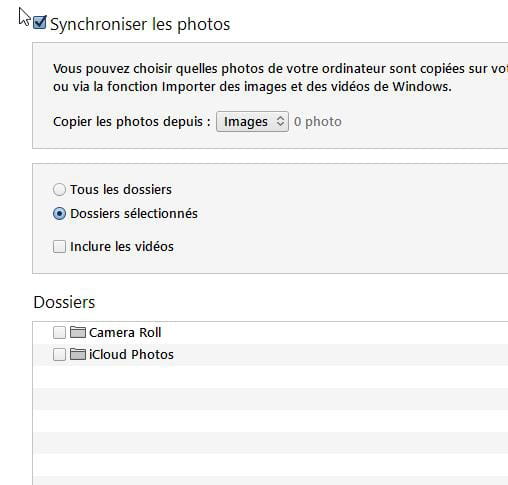Select the Camera Roll folder name

pyautogui.click(x=125, y=333)
